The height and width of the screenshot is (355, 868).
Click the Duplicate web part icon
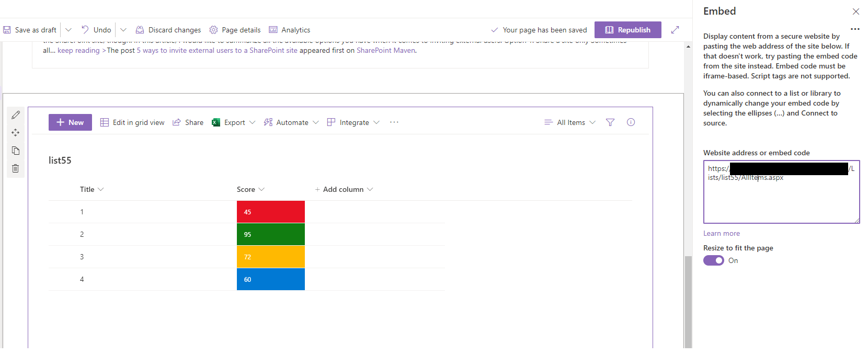pos(16,151)
